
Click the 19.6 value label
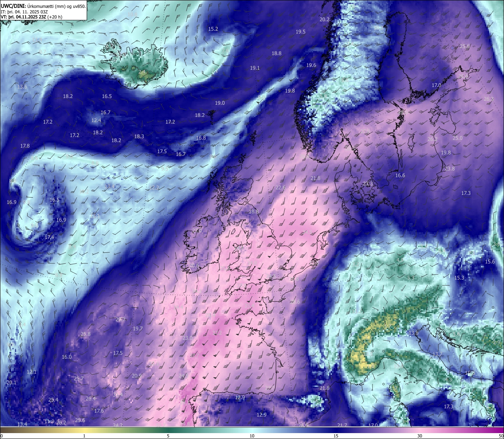(311, 65)
